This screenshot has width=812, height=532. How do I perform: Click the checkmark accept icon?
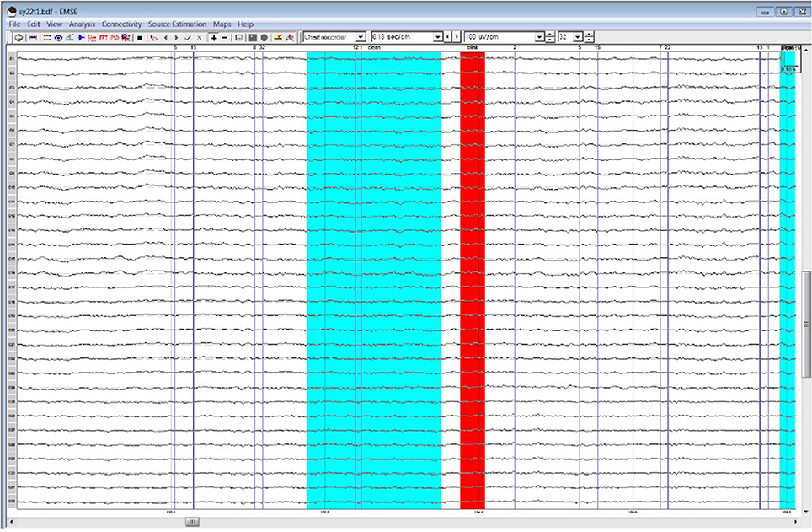188,37
